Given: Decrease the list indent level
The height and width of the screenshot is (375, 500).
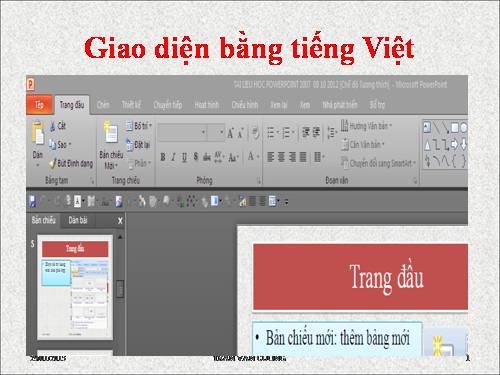Looking at the screenshot, I should coord(306,132).
